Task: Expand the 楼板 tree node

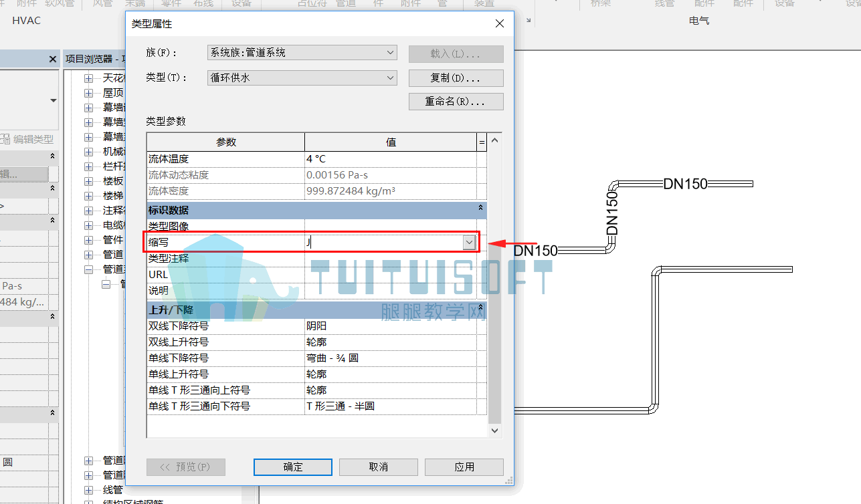Action: coord(88,181)
